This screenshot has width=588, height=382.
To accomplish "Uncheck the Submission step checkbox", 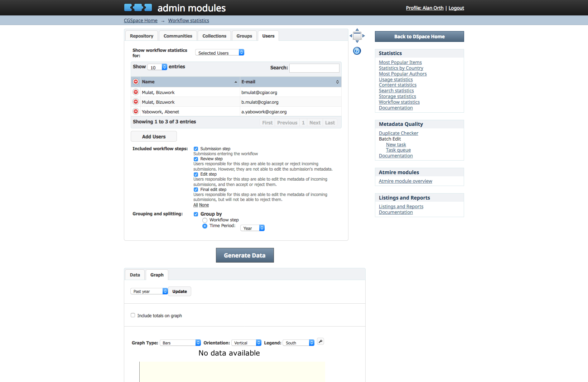I will [x=196, y=149].
